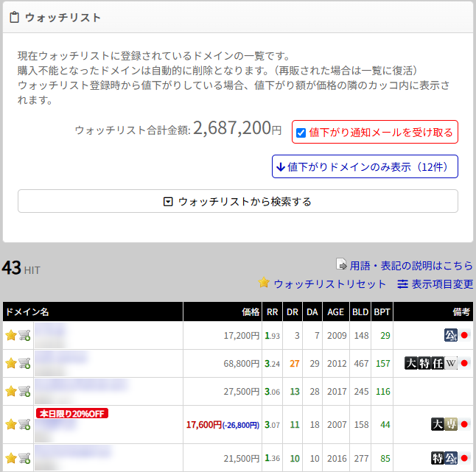Add 68,800円 domain to cart
The image size is (476, 472).
click(x=24, y=363)
